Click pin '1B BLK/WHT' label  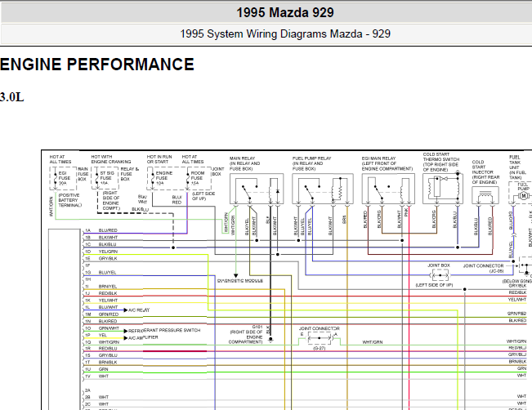(x=101, y=238)
